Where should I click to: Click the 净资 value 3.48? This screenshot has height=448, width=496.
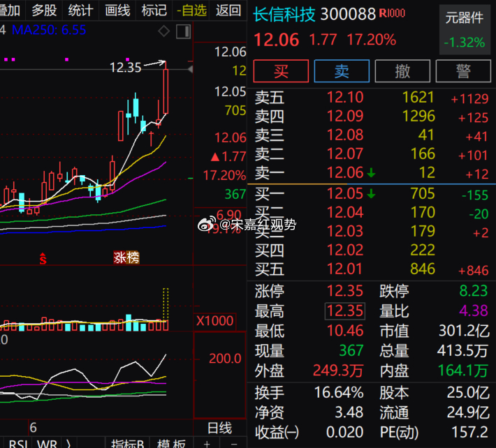tap(349, 412)
